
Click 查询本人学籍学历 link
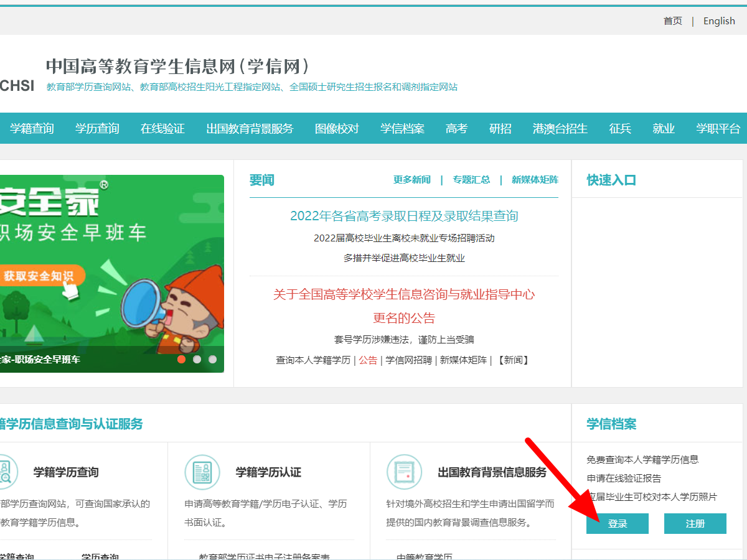313,360
